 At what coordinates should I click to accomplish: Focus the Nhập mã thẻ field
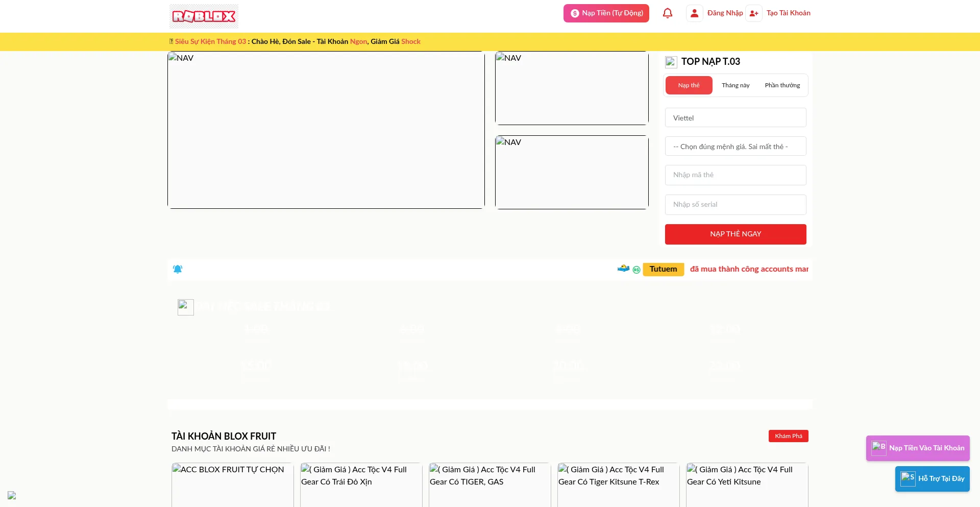(736, 175)
